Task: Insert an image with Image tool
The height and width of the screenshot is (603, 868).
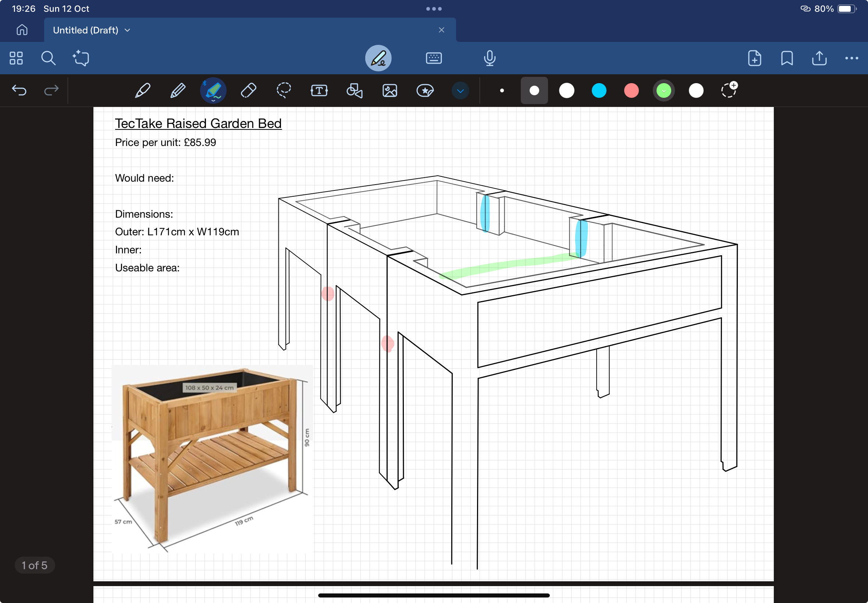Action: [389, 91]
